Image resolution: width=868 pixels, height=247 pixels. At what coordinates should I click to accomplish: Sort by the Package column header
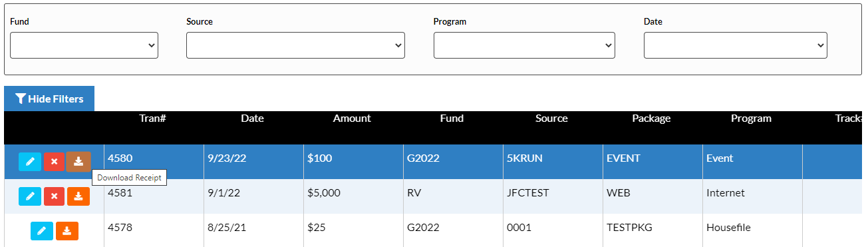(651, 119)
